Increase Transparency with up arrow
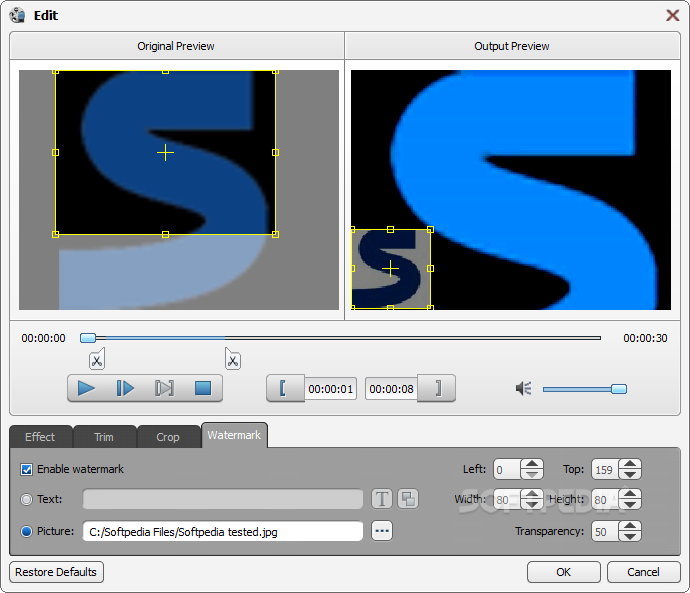Screen dimensions: 690x593 point(630,526)
